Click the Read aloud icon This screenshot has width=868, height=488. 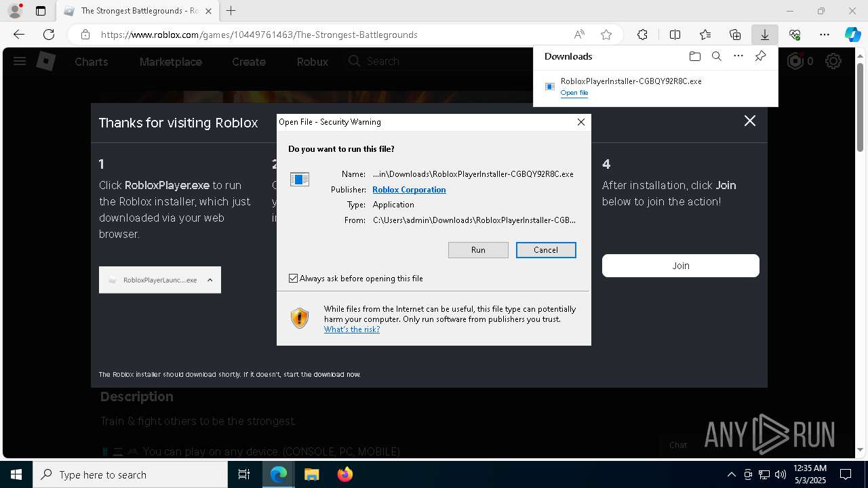[579, 35]
